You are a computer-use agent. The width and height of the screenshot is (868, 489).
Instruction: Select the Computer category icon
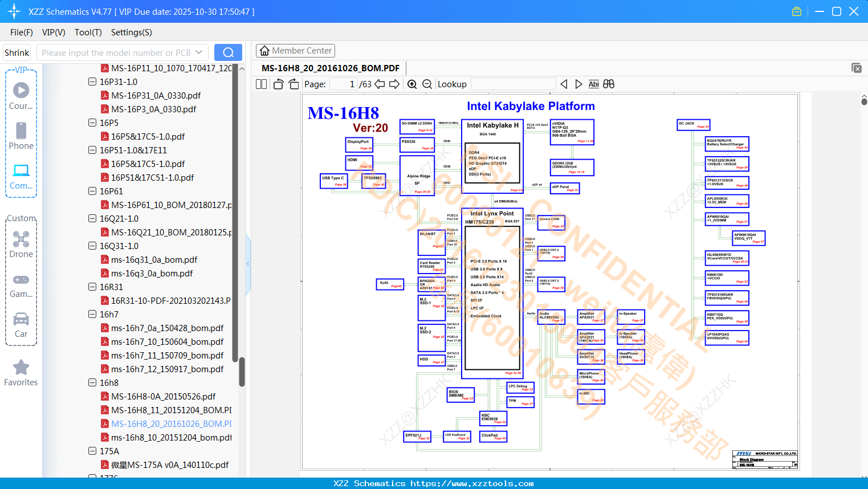point(21,176)
